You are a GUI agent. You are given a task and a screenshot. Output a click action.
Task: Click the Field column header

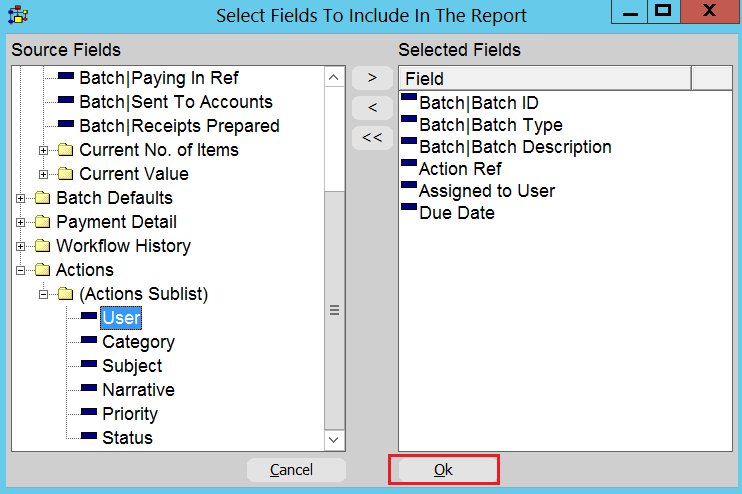(x=545, y=79)
